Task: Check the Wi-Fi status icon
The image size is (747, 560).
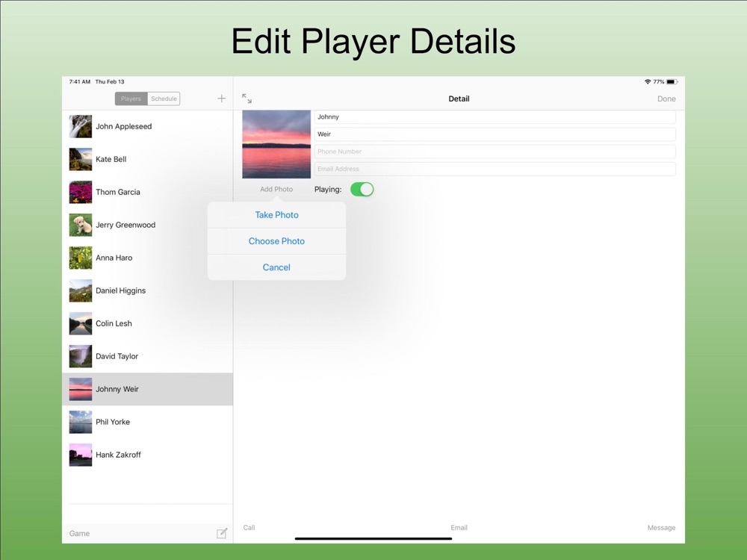Action: click(648, 82)
